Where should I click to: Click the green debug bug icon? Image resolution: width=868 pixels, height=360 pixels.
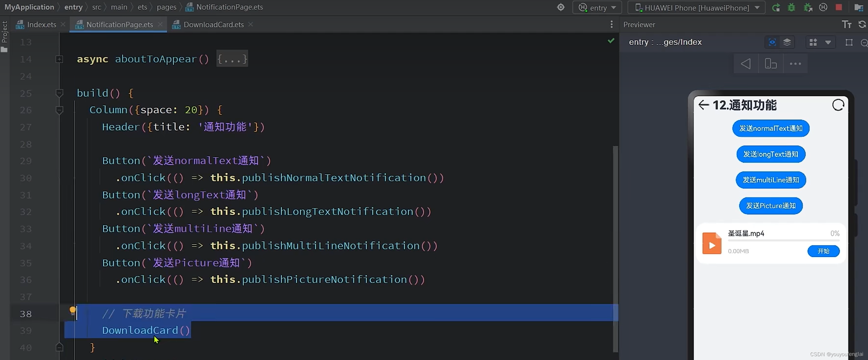(x=791, y=7)
